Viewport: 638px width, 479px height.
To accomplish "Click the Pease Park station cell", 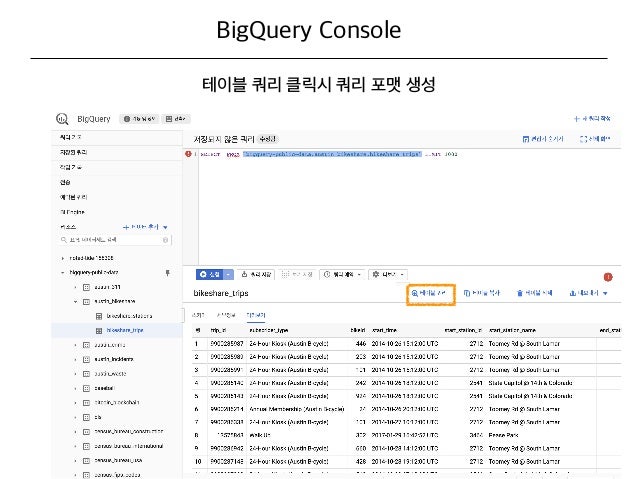I will 503,435.
